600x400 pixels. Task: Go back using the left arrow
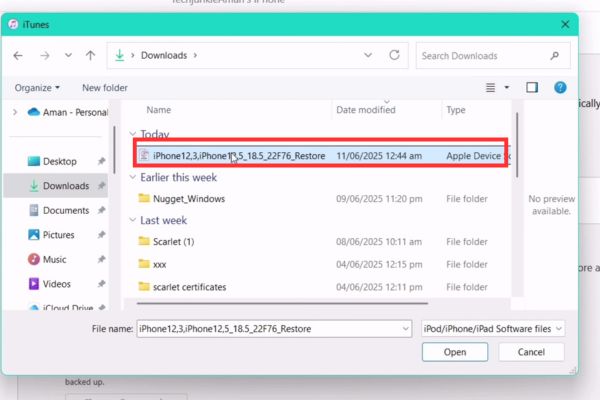coord(18,56)
